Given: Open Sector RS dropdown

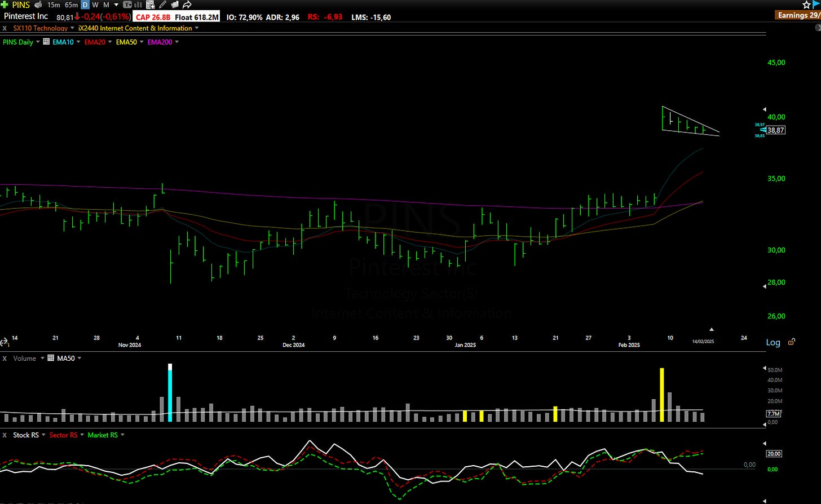Looking at the screenshot, I should point(82,435).
